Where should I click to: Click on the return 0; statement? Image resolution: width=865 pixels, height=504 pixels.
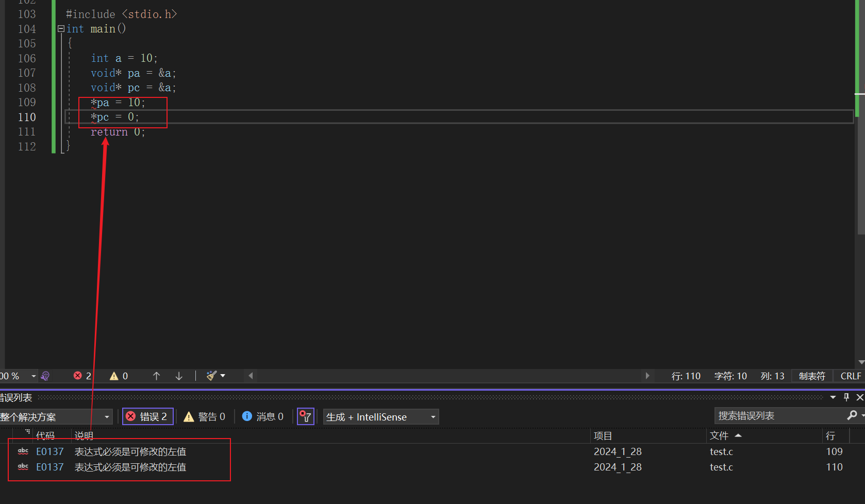(x=118, y=132)
